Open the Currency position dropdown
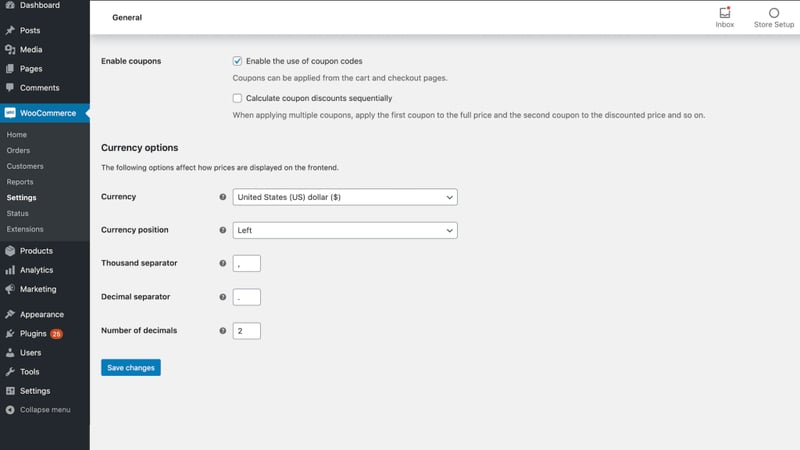Image resolution: width=800 pixels, height=450 pixels. pyautogui.click(x=344, y=230)
